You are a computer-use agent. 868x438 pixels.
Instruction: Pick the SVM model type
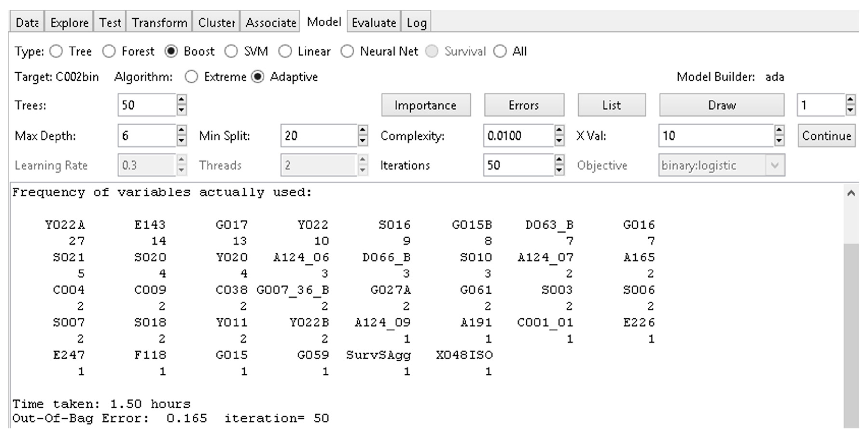coord(231,52)
